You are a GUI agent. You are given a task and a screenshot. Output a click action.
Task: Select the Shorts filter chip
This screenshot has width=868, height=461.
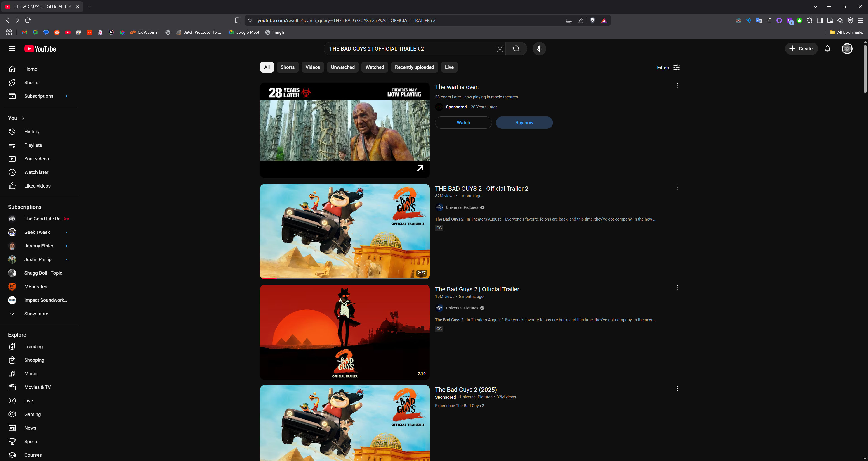coord(288,67)
